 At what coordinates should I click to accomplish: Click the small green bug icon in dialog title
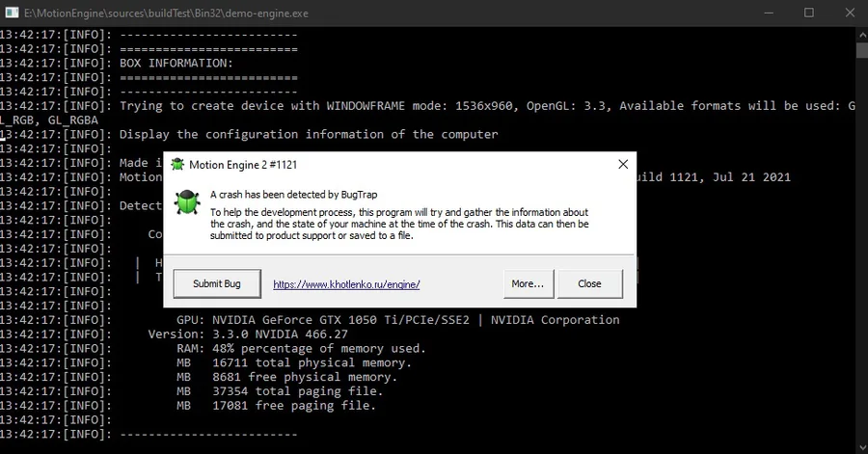tap(177, 164)
